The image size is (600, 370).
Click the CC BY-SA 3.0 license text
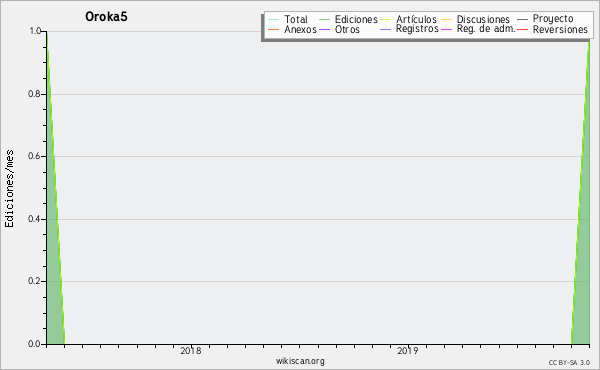click(x=569, y=363)
